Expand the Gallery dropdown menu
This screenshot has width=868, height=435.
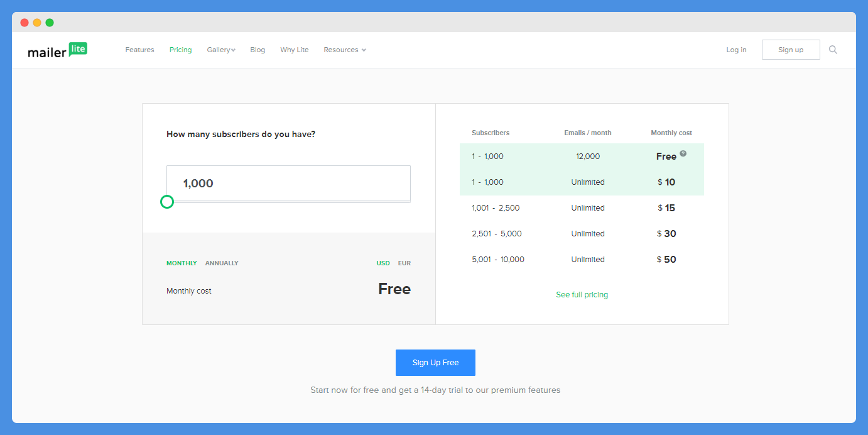(x=221, y=50)
